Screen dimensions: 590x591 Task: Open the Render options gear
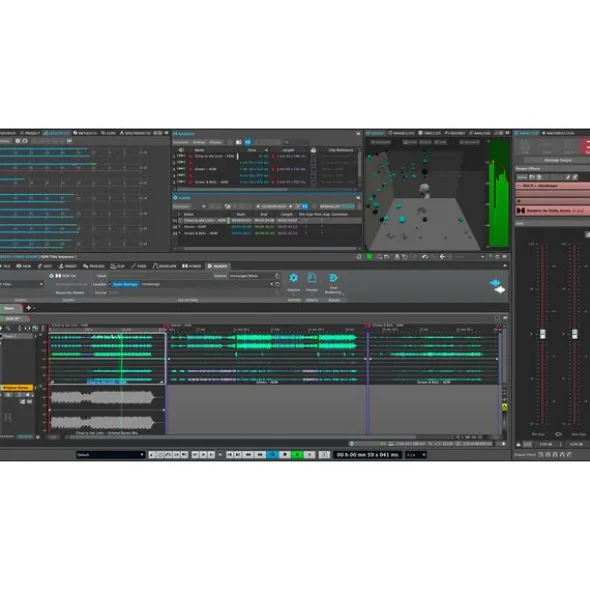[293, 278]
